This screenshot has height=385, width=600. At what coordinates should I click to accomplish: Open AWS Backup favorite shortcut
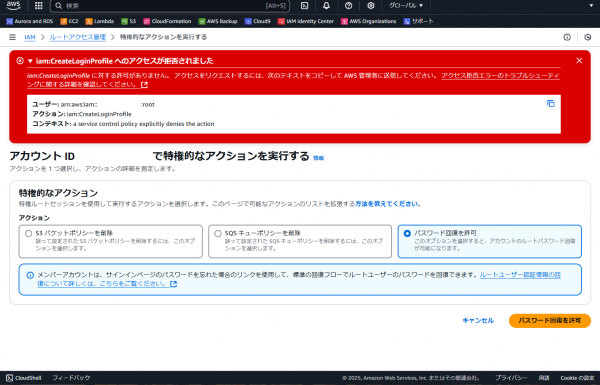pos(218,21)
